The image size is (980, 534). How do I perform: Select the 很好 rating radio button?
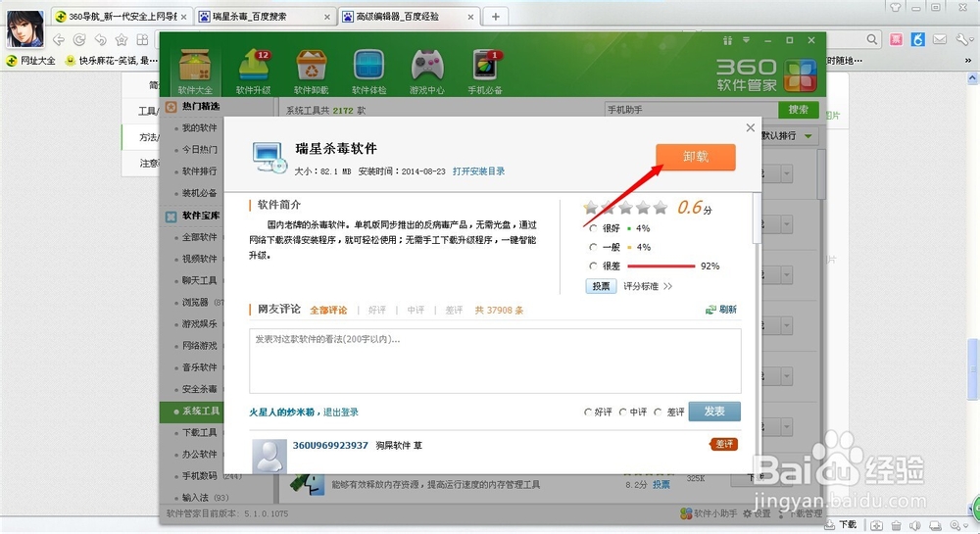pos(593,228)
